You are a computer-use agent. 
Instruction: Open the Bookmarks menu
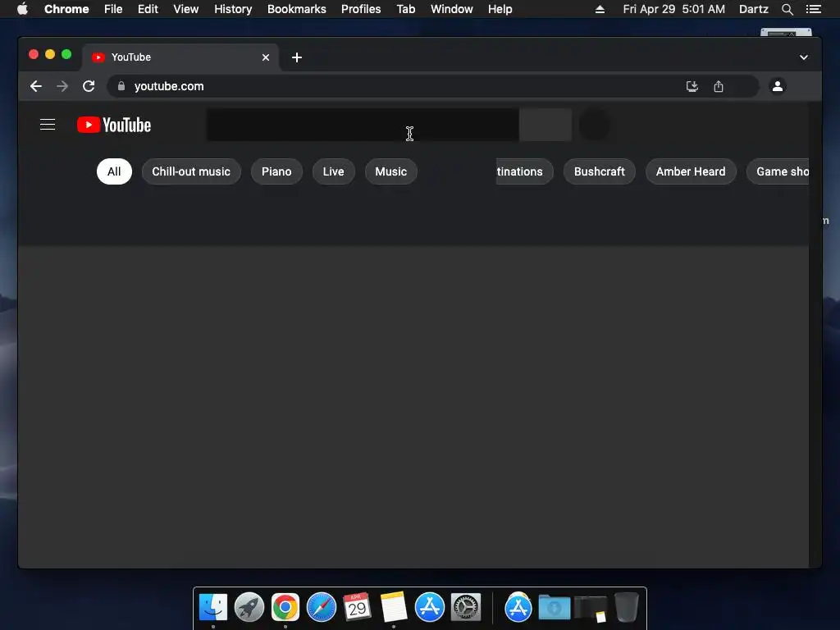(x=297, y=9)
